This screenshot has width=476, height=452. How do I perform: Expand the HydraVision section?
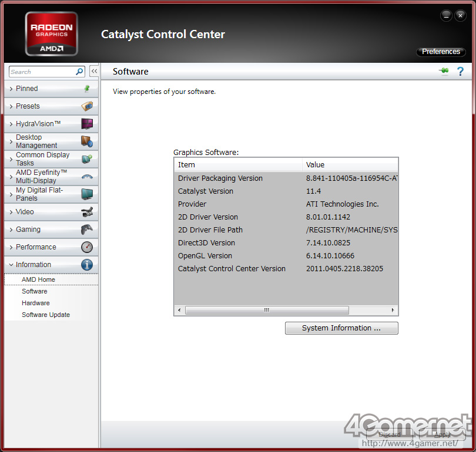pos(51,124)
